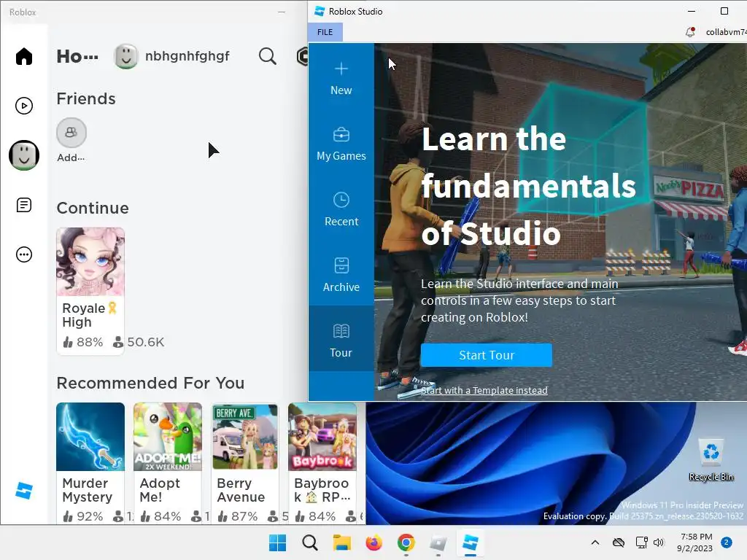Click the Recommended For You heading
The height and width of the screenshot is (560, 747).
(x=150, y=383)
